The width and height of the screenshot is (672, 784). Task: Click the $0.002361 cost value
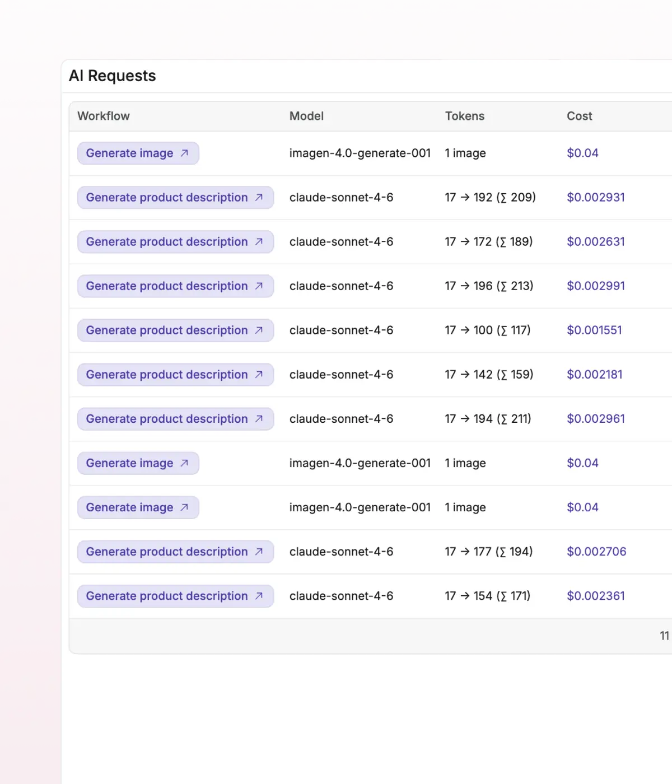click(596, 596)
